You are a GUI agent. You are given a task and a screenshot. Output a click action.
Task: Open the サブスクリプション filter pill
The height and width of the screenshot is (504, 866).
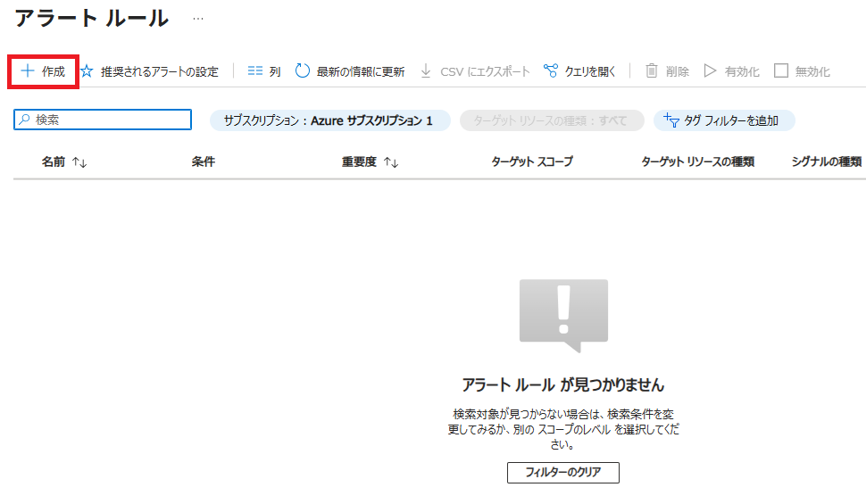(329, 120)
